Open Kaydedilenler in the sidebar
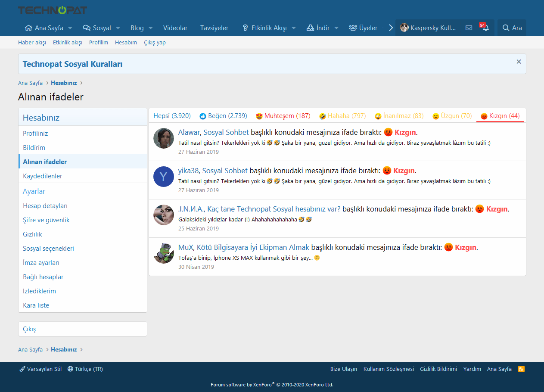This screenshot has width=544, height=392. [83, 176]
